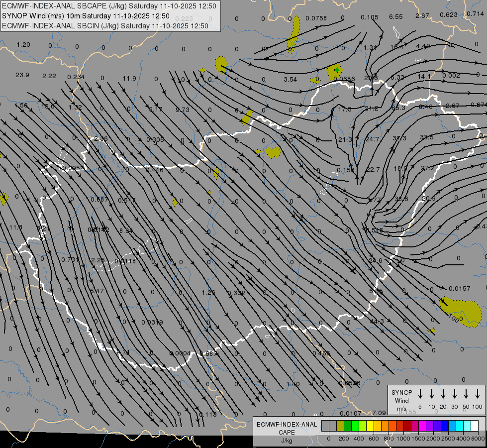Click the 65.3 CAPE value on map

(x=398, y=108)
